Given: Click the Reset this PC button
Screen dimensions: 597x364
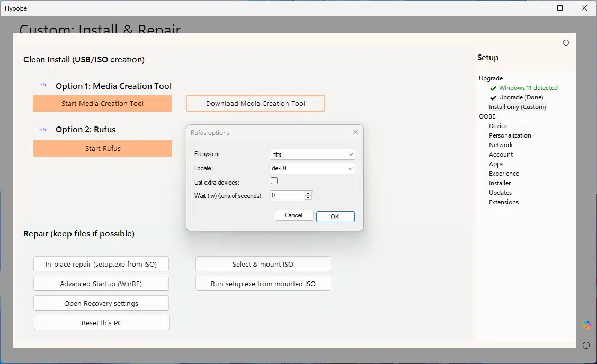Looking at the screenshot, I should coord(102,323).
